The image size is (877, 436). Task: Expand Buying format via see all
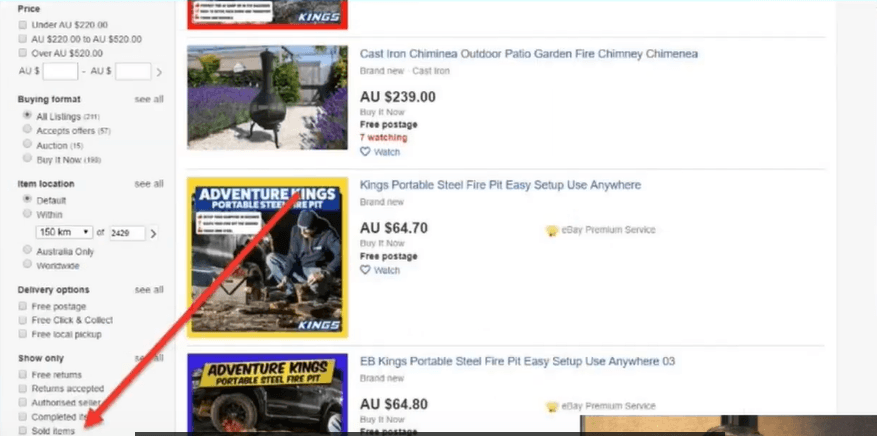click(149, 99)
